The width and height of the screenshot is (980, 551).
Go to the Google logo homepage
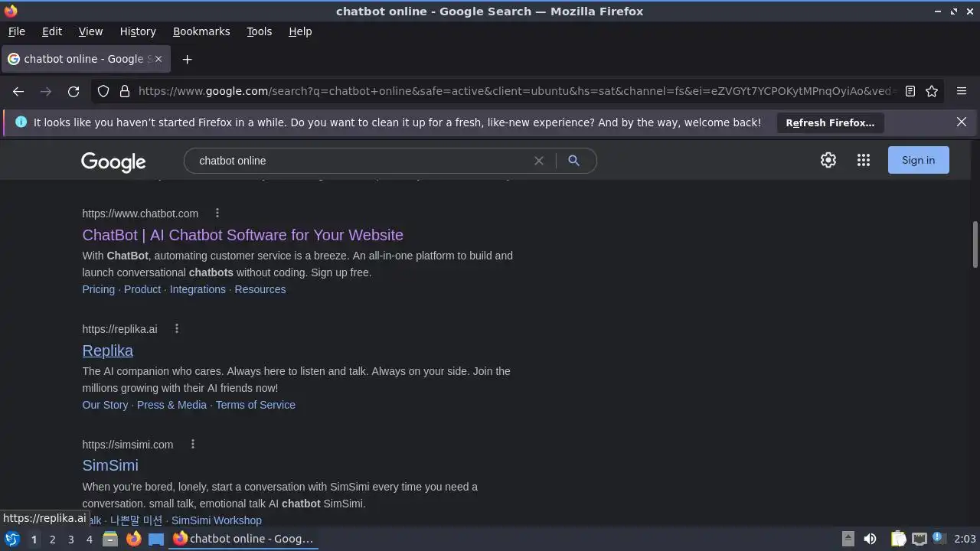pos(113,161)
